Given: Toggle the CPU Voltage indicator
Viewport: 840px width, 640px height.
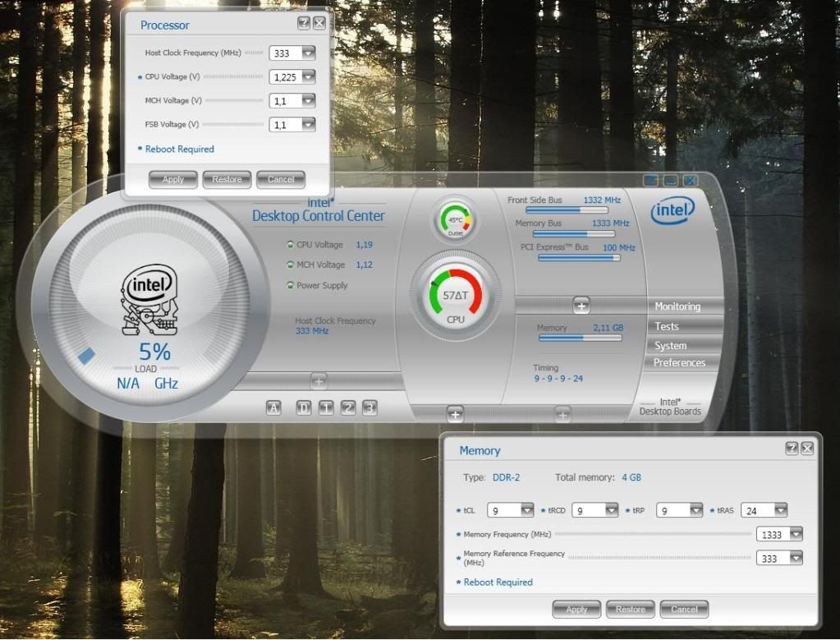Looking at the screenshot, I should pyautogui.click(x=290, y=245).
